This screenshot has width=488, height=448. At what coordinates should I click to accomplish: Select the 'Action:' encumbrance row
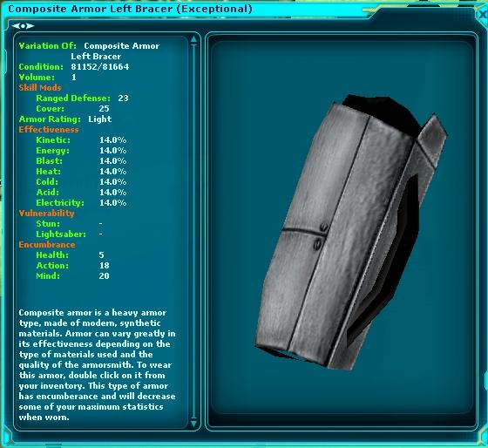point(72,266)
